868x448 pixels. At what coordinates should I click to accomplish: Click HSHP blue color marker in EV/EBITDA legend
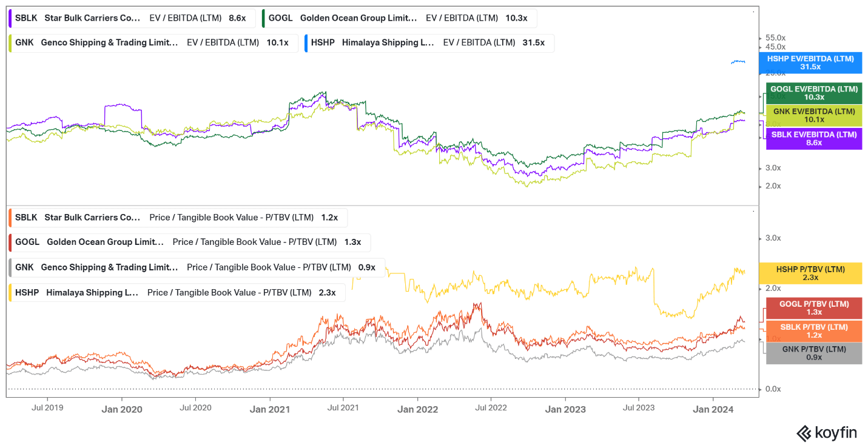pos(306,42)
